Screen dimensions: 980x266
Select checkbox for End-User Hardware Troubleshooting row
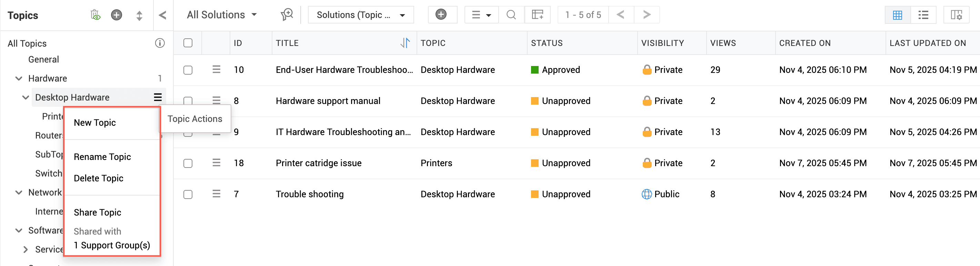[x=188, y=70]
